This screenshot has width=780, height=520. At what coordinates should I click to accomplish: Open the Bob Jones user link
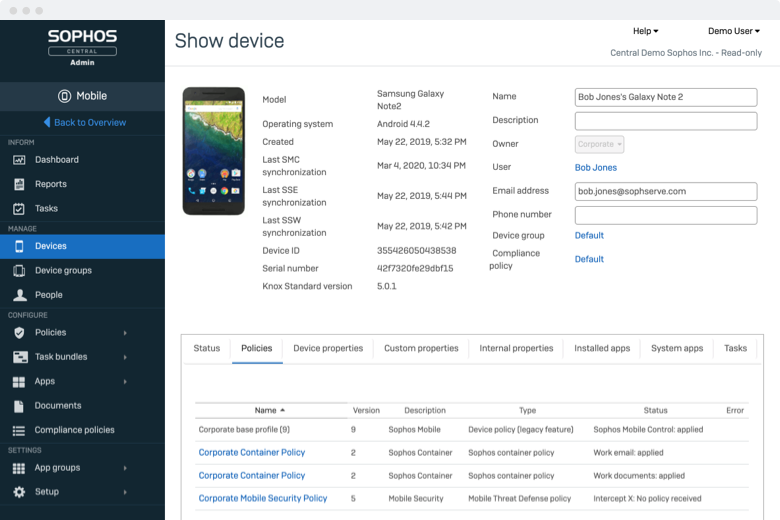[x=596, y=168]
